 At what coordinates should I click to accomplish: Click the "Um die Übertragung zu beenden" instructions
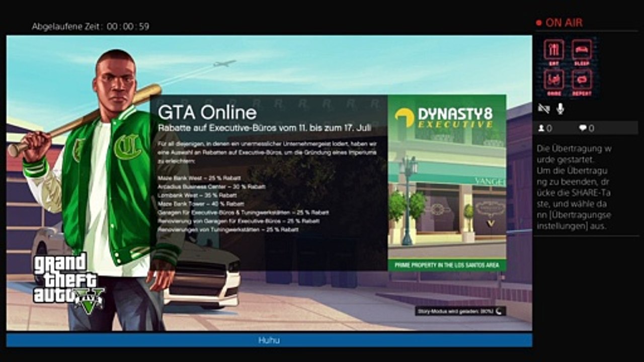tap(574, 199)
